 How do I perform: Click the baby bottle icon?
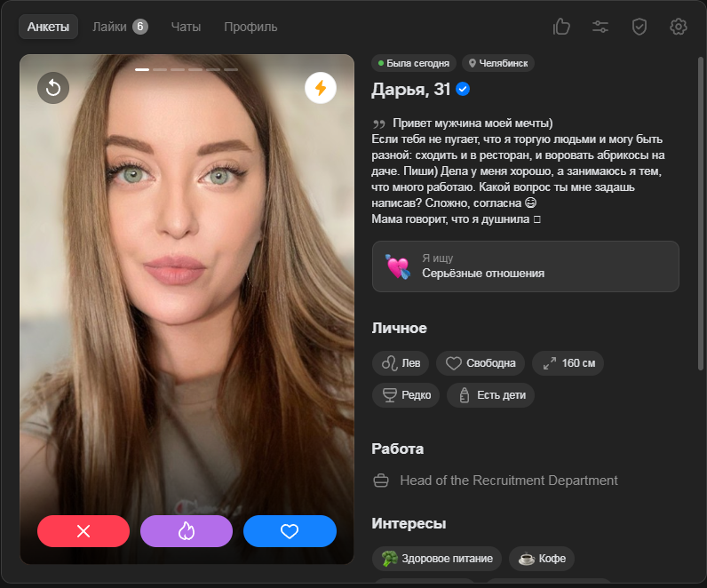tap(465, 395)
